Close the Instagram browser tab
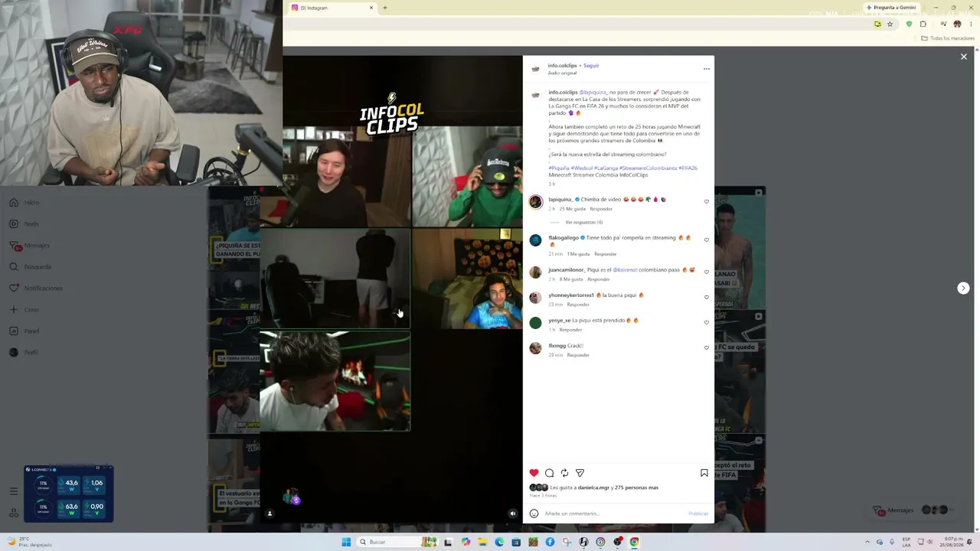 371,8
